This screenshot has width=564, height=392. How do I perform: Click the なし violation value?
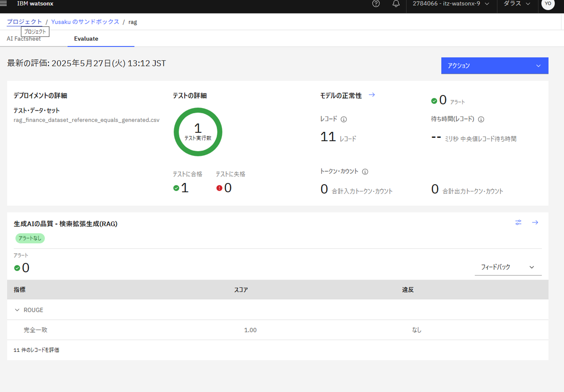coord(417,330)
